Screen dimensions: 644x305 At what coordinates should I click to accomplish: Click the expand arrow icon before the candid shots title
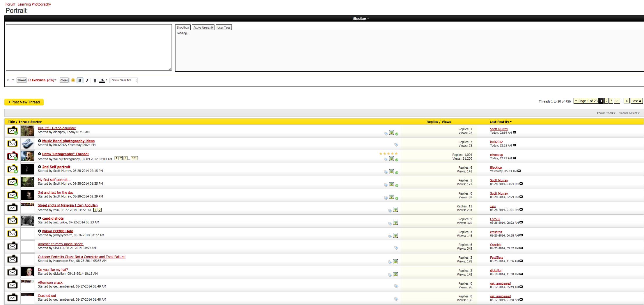tap(40, 218)
